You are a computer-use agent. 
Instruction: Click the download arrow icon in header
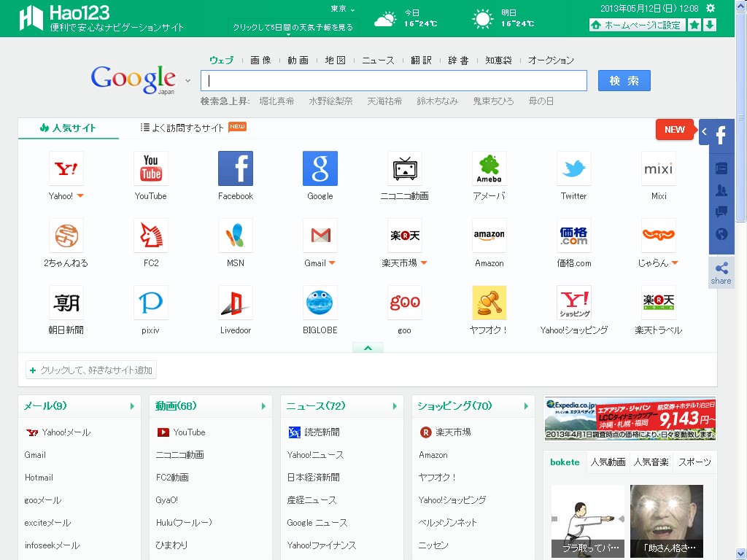(710, 25)
